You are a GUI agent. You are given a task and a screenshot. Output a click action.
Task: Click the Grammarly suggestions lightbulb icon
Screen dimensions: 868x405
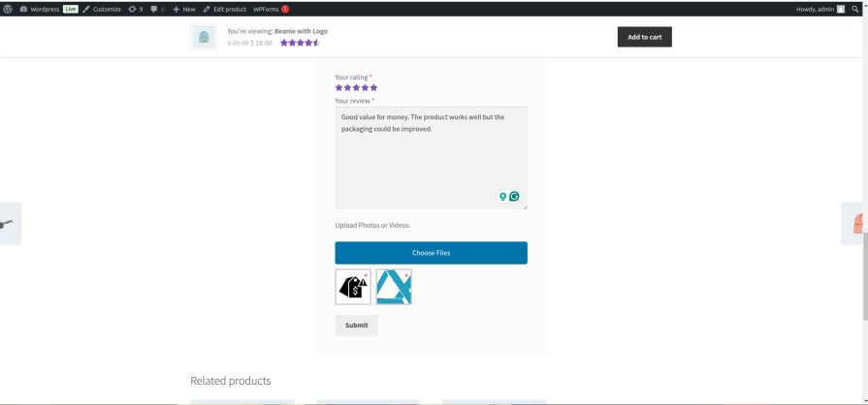pos(503,197)
